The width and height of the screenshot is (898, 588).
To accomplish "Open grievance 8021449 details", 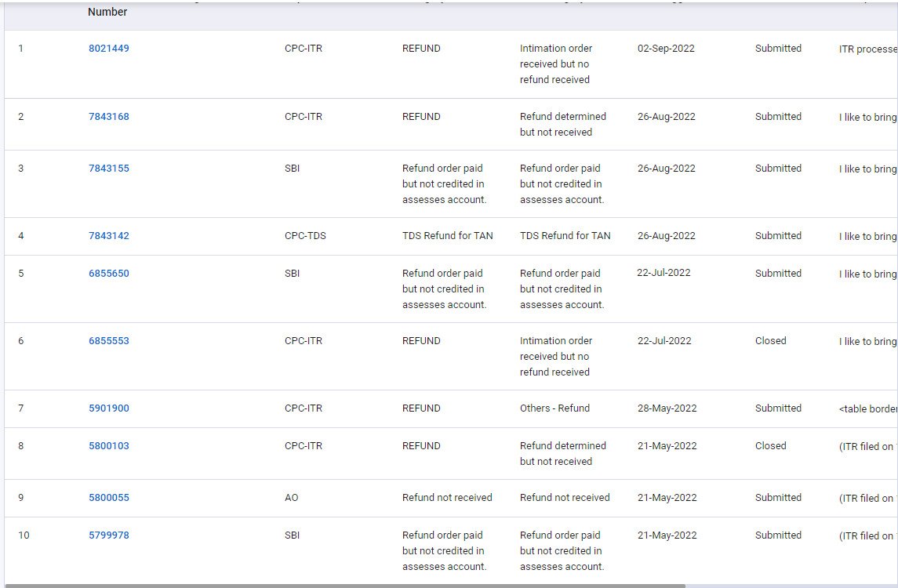I will tap(107, 48).
